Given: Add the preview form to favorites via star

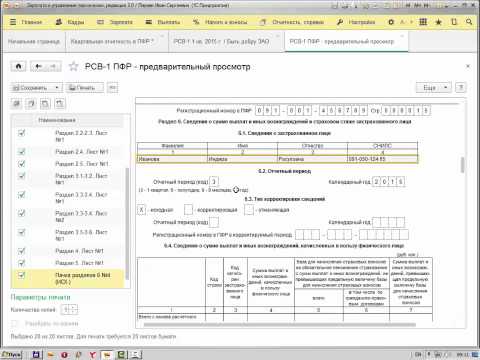Looking at the screenshot, I should (73, 67).
